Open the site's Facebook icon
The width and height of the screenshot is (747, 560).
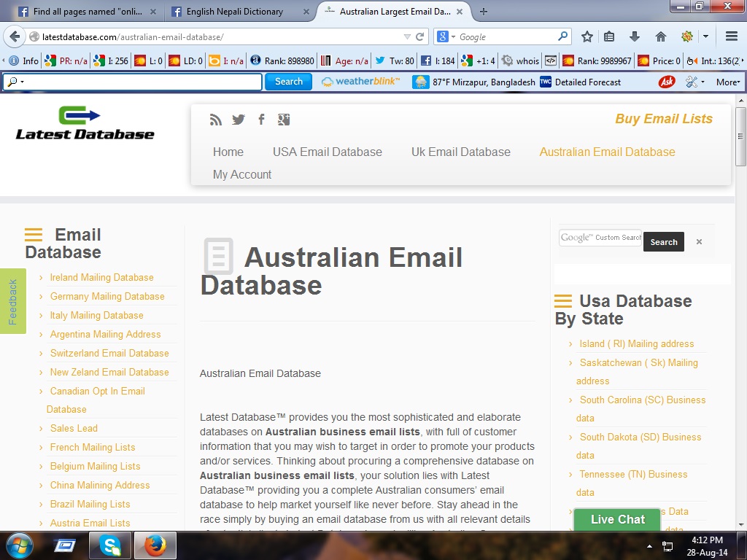coord(261,120)
